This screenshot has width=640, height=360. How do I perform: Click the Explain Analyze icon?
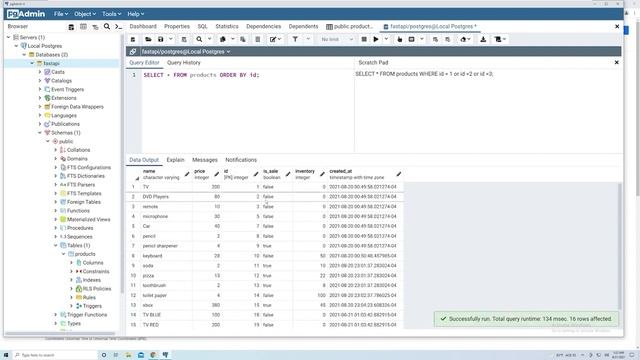[411, 39]
